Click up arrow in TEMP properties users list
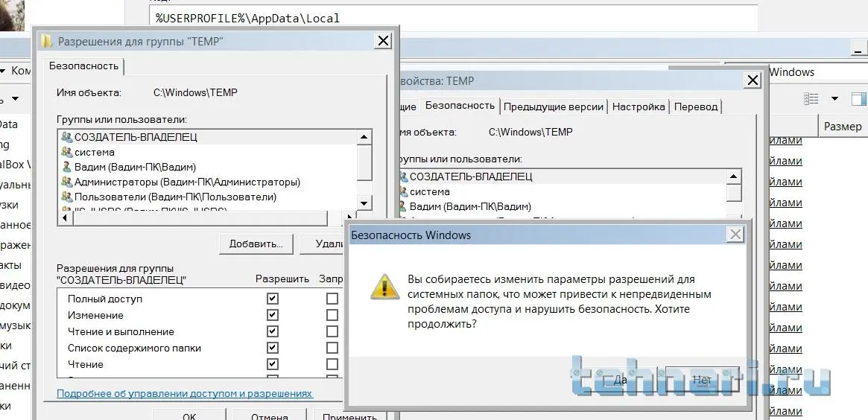868x420 pixels. 733,177
